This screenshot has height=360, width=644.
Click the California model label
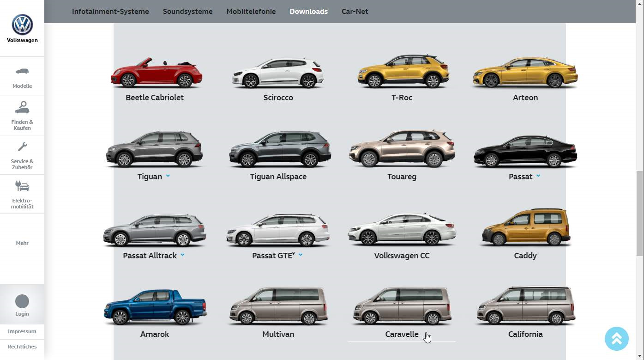(x=525, y=334)
